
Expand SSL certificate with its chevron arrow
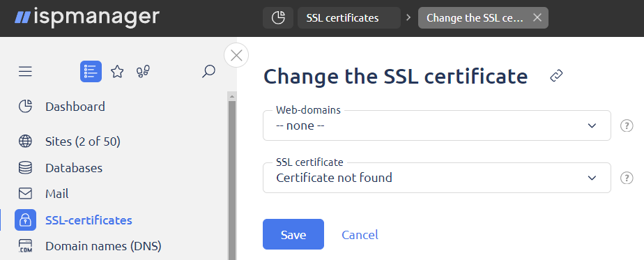click(x=592, y=178)
